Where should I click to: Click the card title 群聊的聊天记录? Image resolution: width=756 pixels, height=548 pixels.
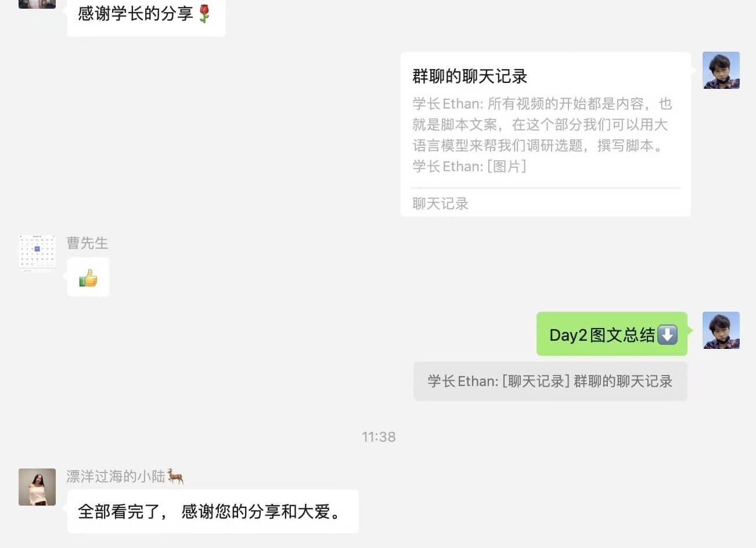(x=470, y=76)
